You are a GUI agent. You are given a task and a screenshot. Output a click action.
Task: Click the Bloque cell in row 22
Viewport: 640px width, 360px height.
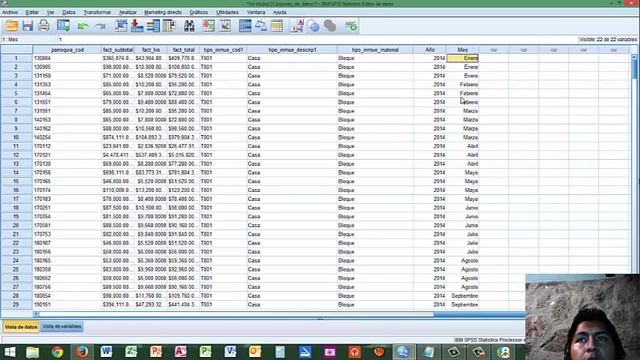click(x=375, y=243)
